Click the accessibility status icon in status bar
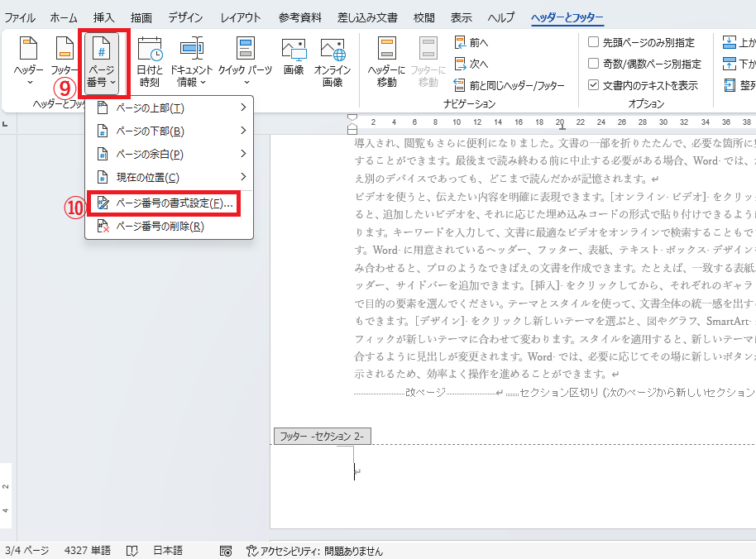The width and height of the screenshot is (756, 559). tap(252, 551)
